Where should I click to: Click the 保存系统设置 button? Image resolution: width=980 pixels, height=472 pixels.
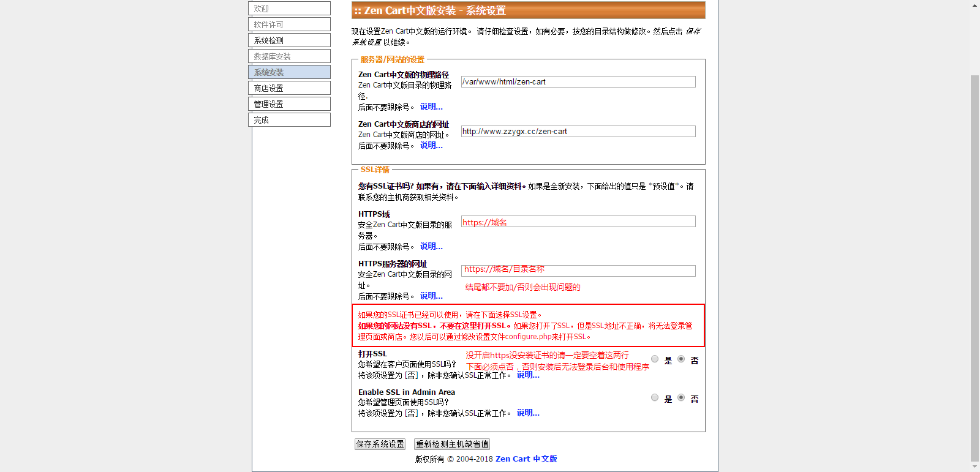click(380, 444)
